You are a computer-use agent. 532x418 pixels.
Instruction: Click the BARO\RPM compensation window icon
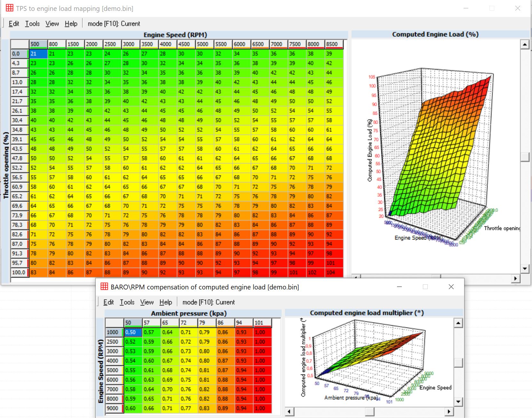104,287
